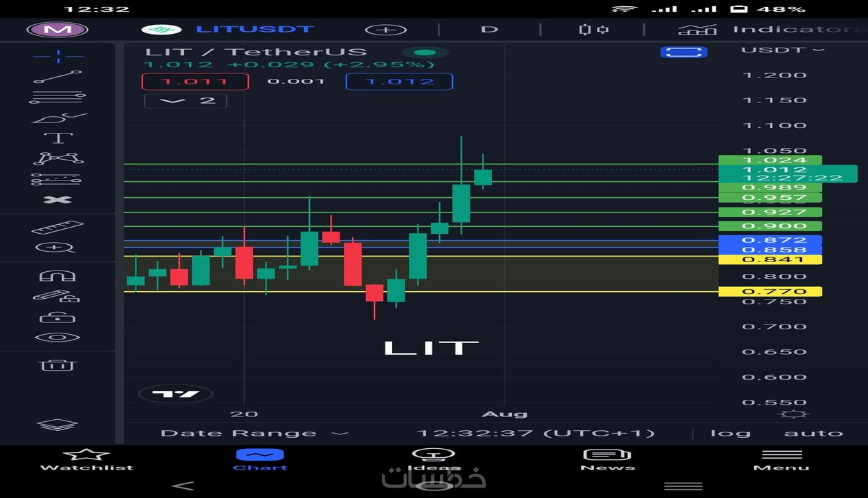868x498 pixels.
Task: Select the zoom-in magnifier tool
Action: pos(59,247)
